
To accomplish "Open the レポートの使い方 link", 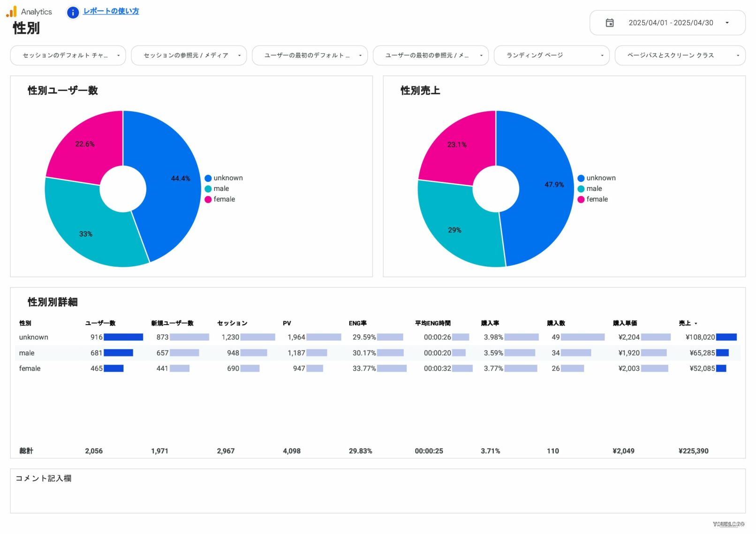I will coord(111,11).
